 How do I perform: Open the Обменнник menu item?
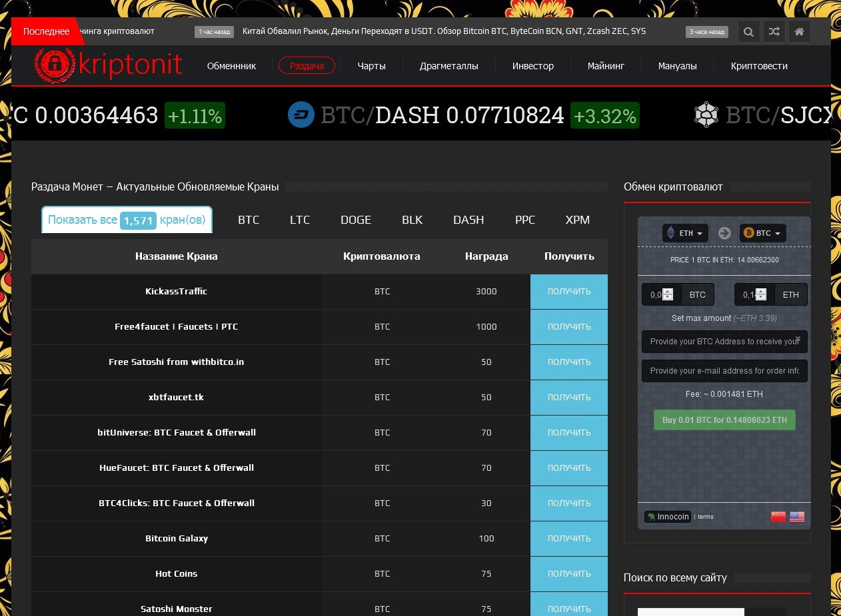coord(231,66)
